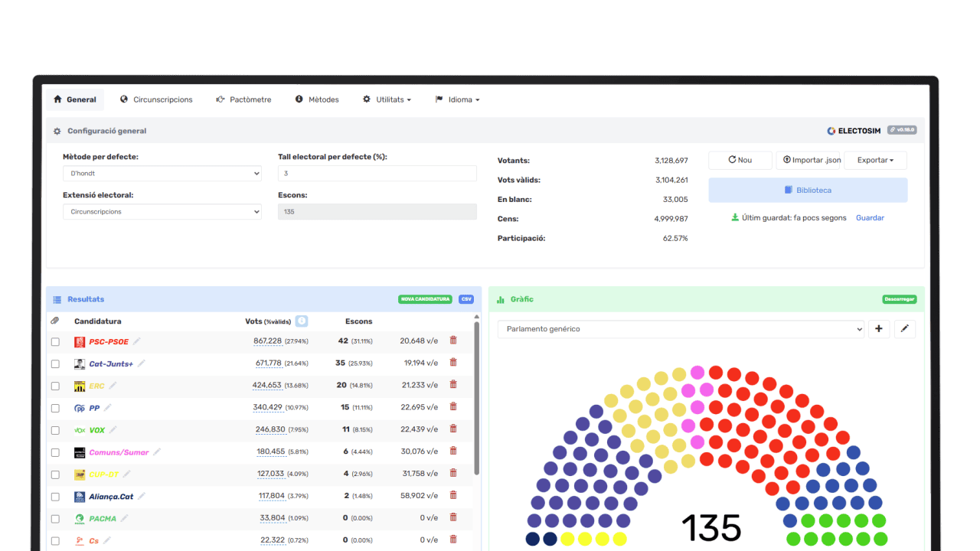980x551 pixels.
Task: Click the info icon beside Vots header
Action: coord(302,321)
